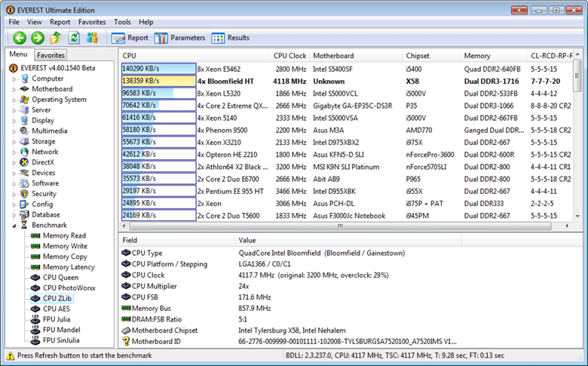Select the Operating System Windows icon
The image size is (588, 366).
coord(24,100)
